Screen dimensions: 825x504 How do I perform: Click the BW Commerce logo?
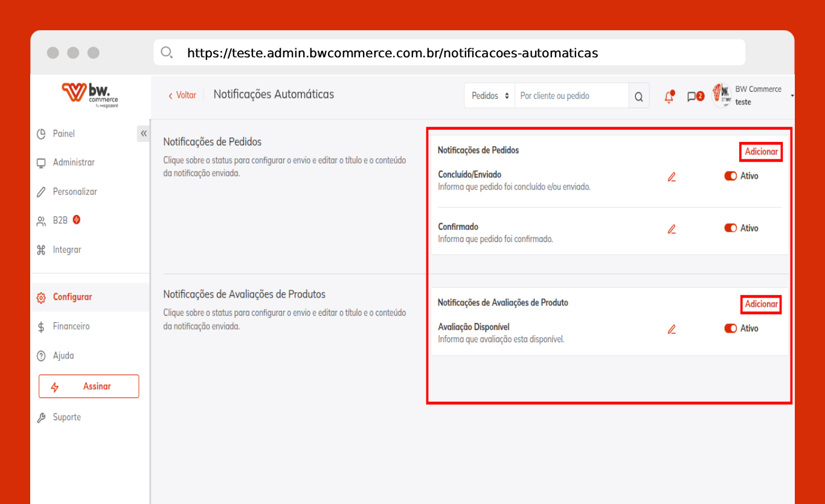90,95
